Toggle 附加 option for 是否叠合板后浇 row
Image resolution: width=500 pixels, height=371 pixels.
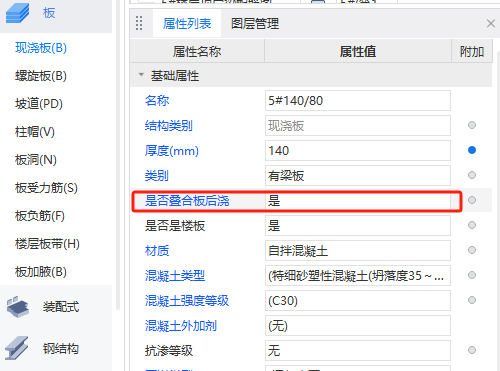[472, 200]
